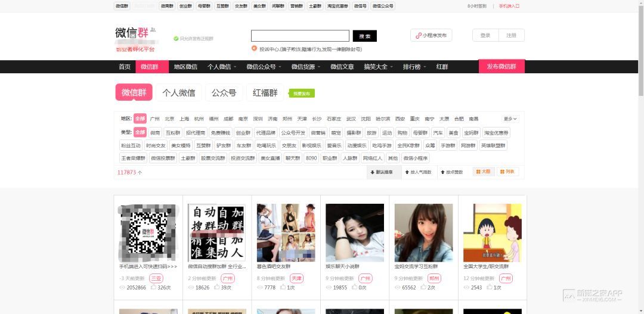
Task: Open the 微信货源 nav dropdown
Action: [x=306, y=67]
